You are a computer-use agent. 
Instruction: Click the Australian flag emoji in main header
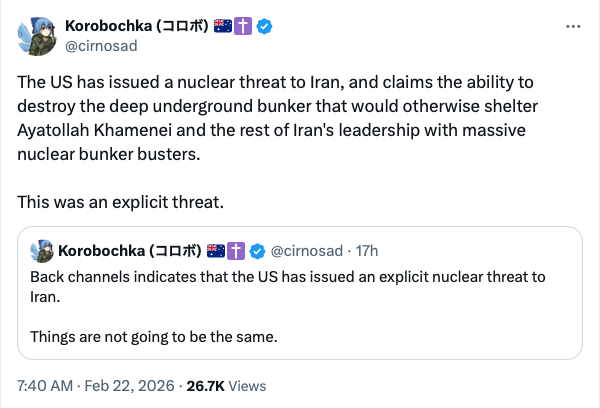tap(223, 26)
